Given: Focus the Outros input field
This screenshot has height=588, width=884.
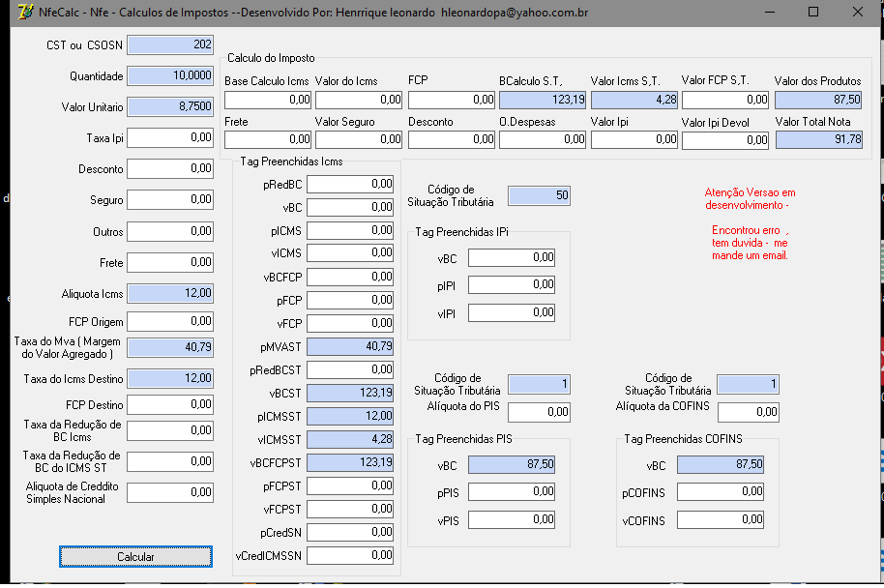Looking at the screenshot, I should tap(170, 232).
